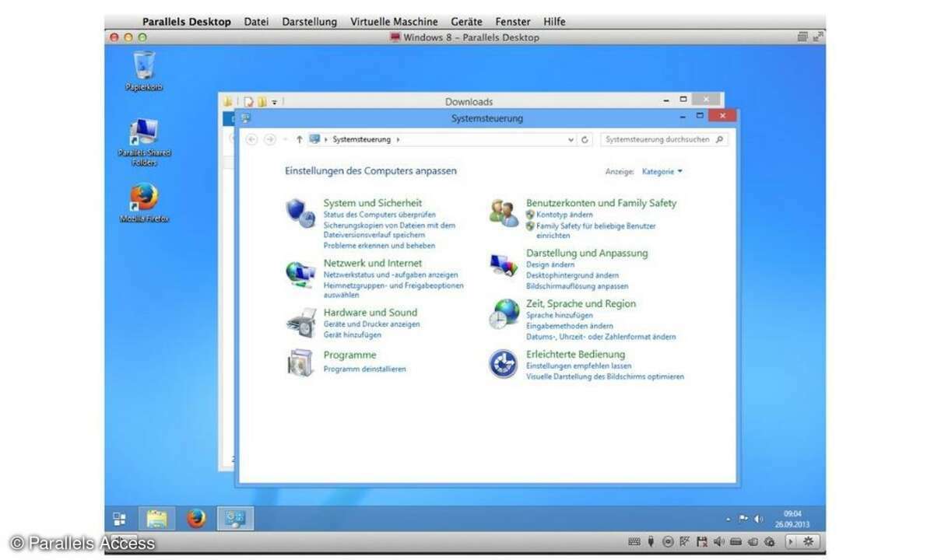Click Probleme erkennen und beheben

(x=380, y=245)
